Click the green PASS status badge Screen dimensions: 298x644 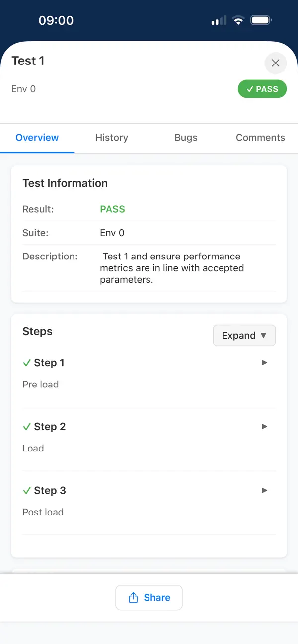point(262,89)
